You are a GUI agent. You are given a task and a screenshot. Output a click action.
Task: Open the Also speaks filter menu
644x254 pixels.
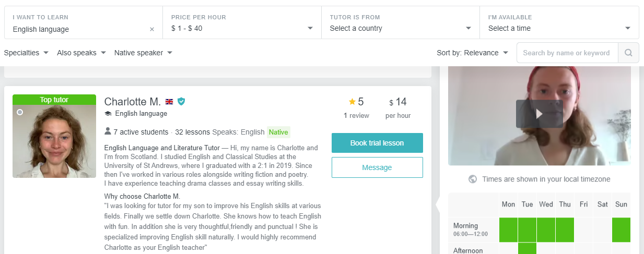(x=81, y=53)
